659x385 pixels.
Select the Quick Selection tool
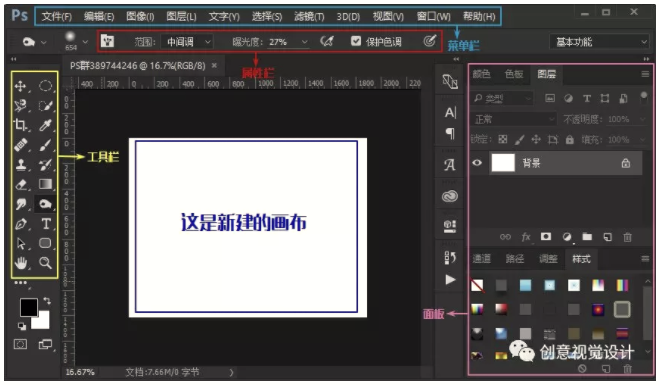click(x=45, y=105)
